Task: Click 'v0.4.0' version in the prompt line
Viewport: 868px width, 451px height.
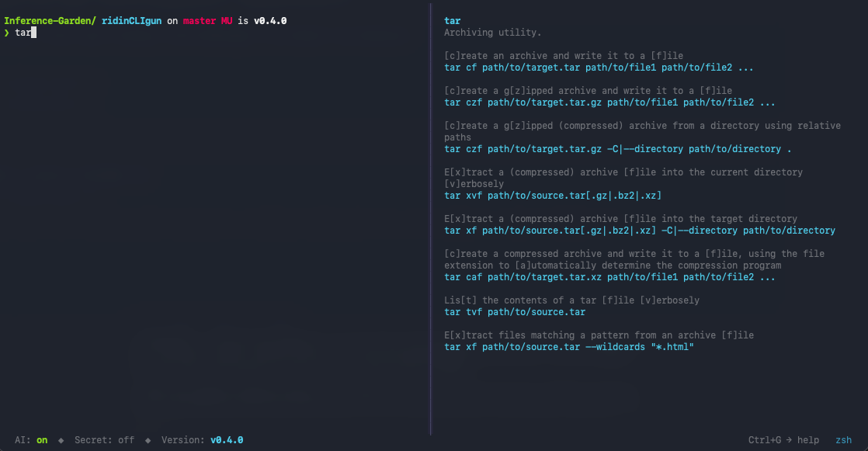Action: point(270,21)
